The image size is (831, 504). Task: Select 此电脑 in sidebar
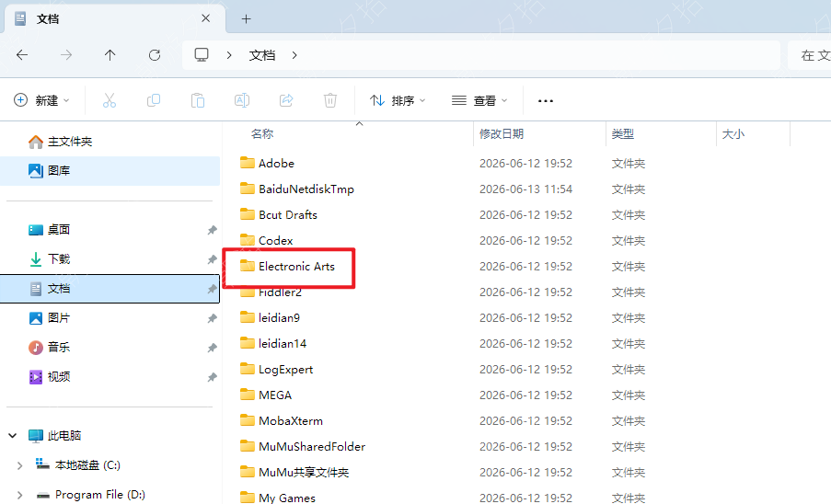click(64, 436)
